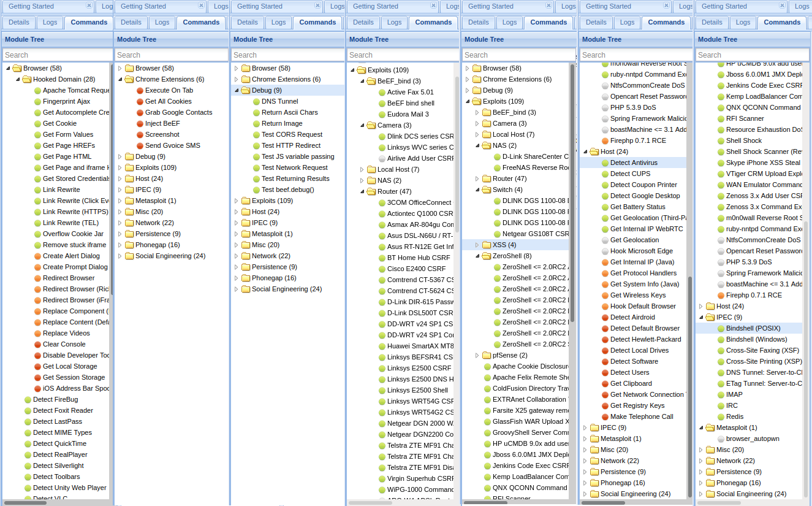Image resolution: width=812 pixels, height=506 pixels.
Task: Click the grey icon beside browser_autopwn
Action: (721, 439)
